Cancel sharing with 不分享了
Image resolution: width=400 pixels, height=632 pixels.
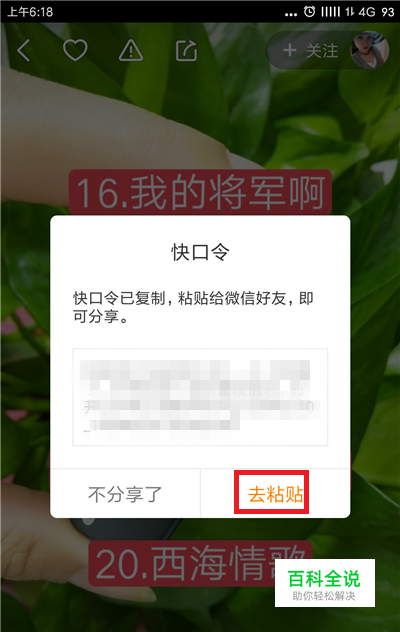(x=125, y=494)
